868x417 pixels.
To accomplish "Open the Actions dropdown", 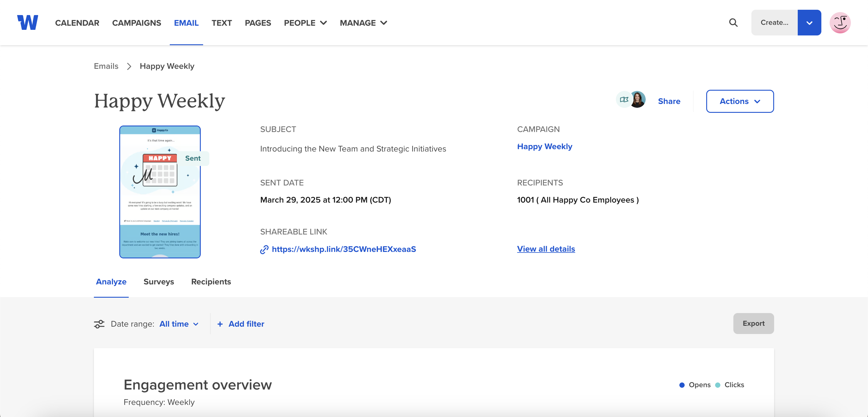I will pos(740,101).
